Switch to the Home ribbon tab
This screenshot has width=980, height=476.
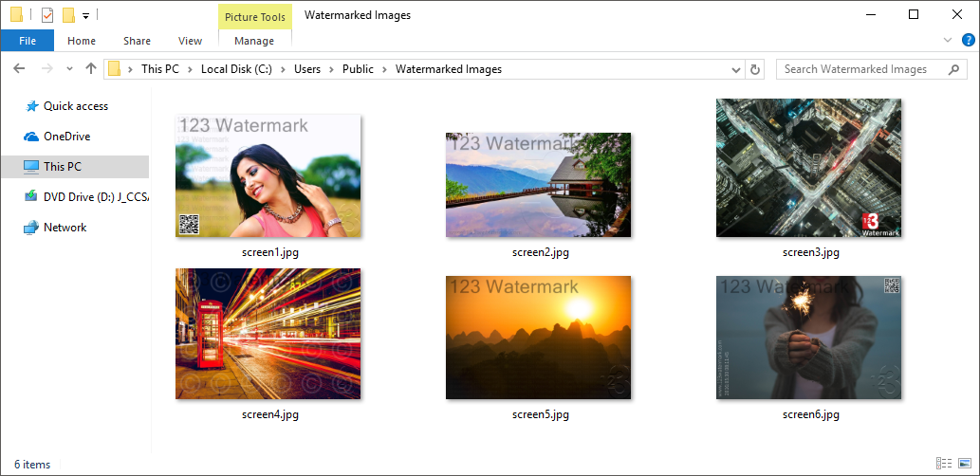[82, 41]
